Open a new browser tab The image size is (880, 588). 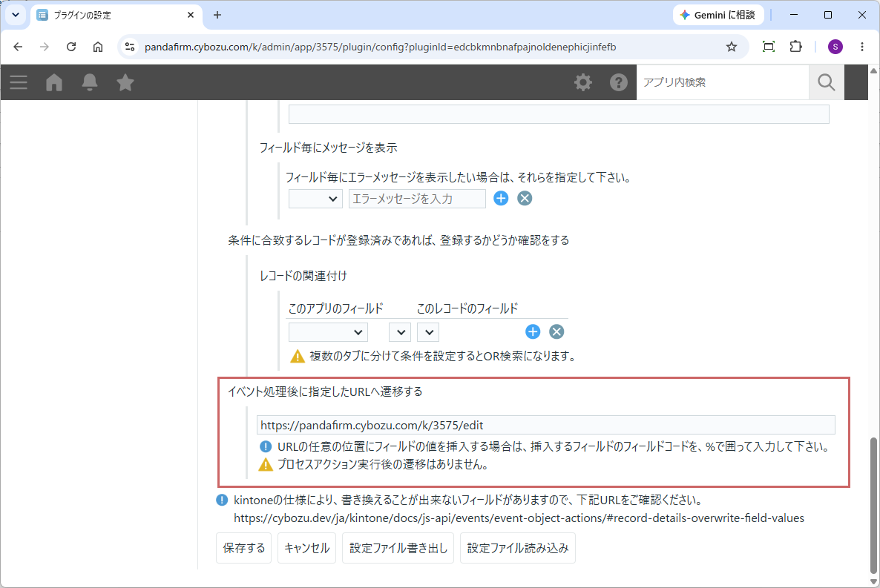tap(217, 15)
